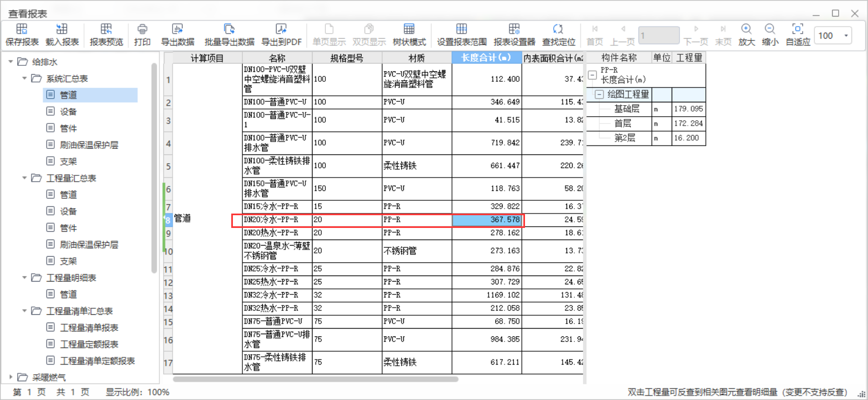Click the 基础层 179.095 value

pyautogui.click(x=689, y=109)
